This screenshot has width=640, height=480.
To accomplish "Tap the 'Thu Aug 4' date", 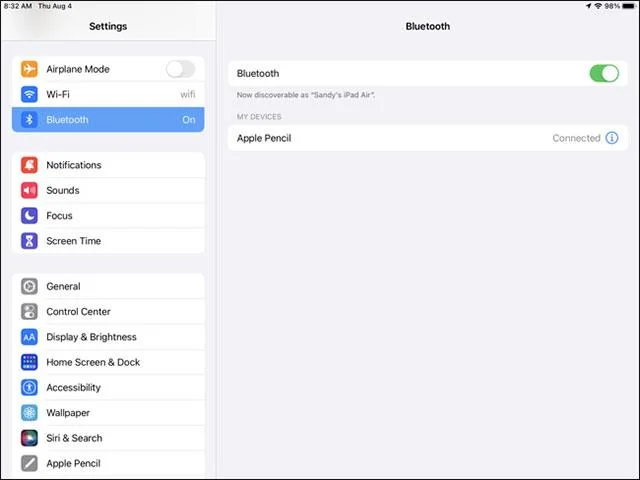I will (x=55, y=6).
